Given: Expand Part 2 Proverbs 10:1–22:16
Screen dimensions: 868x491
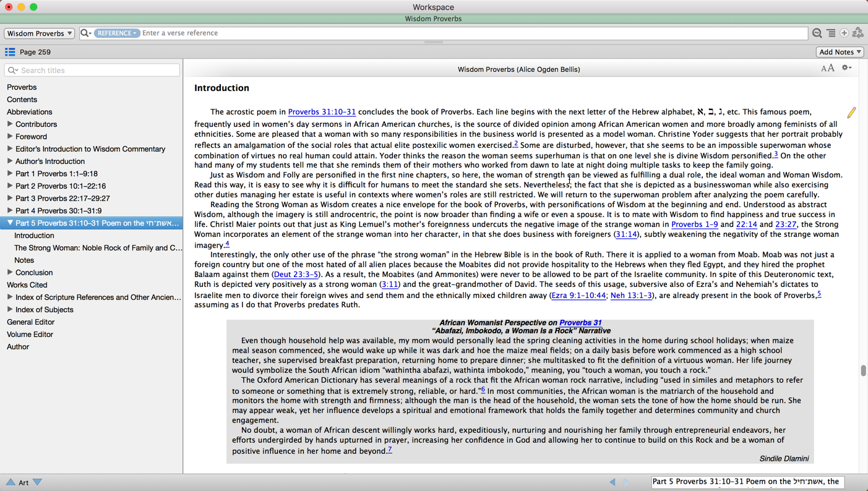Looking at the screenshot, I should (x=10, y=186).
